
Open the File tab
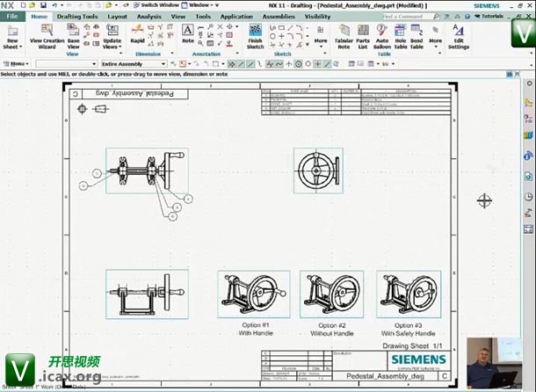coord(12,17)
